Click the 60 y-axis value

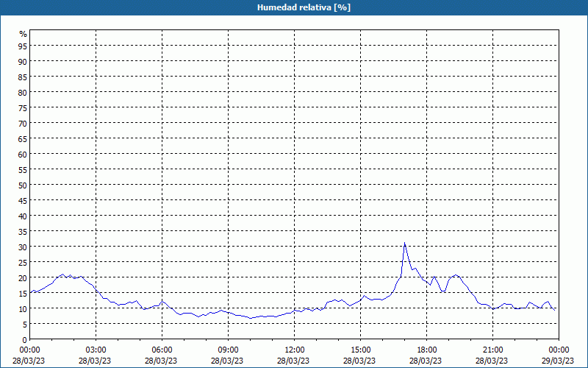click(23, 155)
